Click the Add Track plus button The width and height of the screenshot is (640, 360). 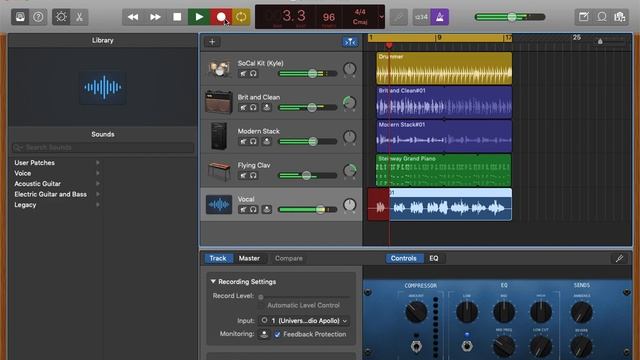click(212, 42)
